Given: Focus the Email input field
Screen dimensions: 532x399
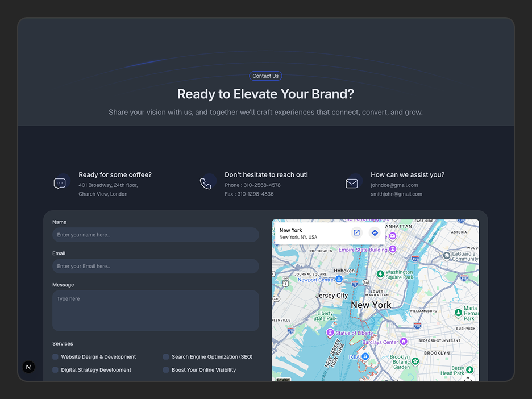Looking at the screenshot, I should pyautogui.click(x=155, y=267).
